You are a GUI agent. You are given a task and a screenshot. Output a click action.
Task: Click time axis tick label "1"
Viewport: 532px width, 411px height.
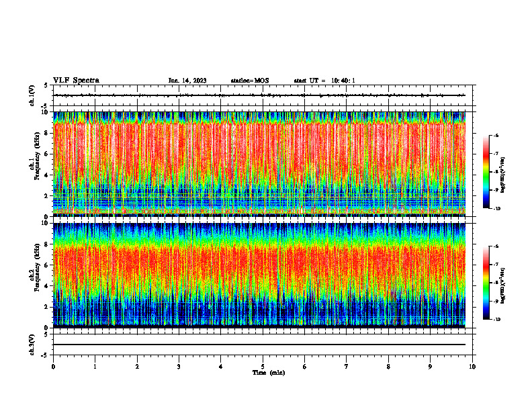pos(95,367)
